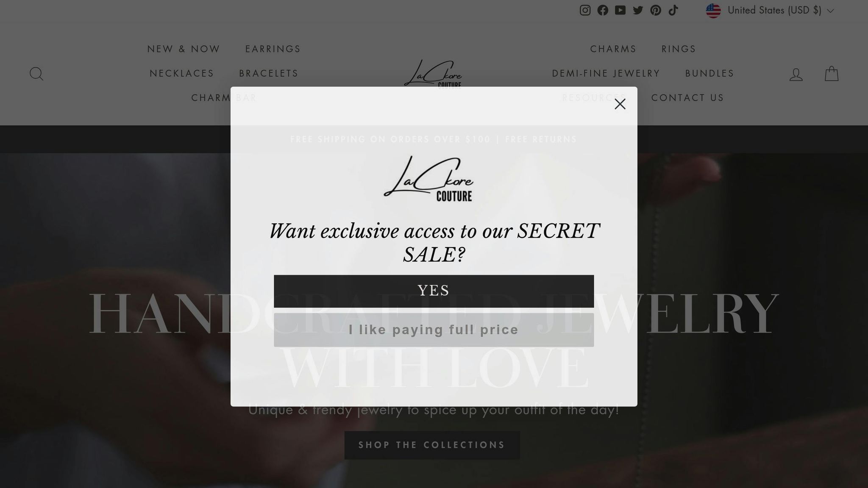Image resolution: width=868 pixels, height=488 pixels.
Task: Navigate to DEMI-FINE JEWELRY
Action: (606, 73)
